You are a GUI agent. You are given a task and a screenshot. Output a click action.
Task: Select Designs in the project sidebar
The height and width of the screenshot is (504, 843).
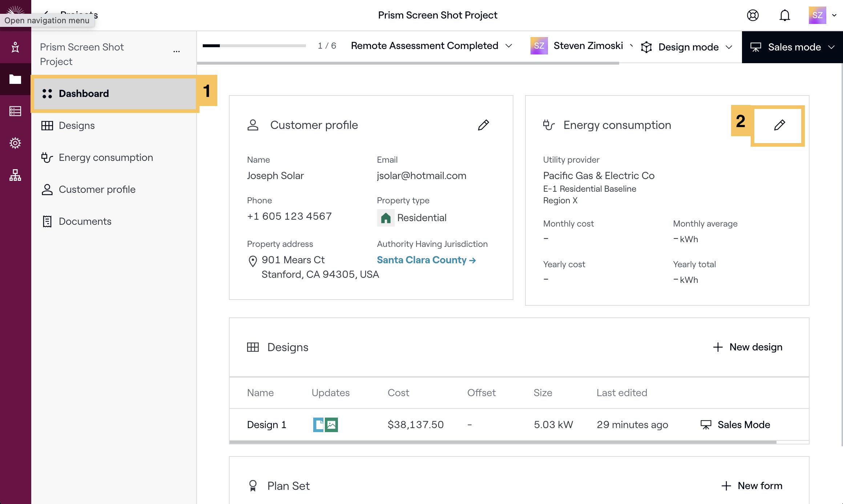tap(77, 126)
